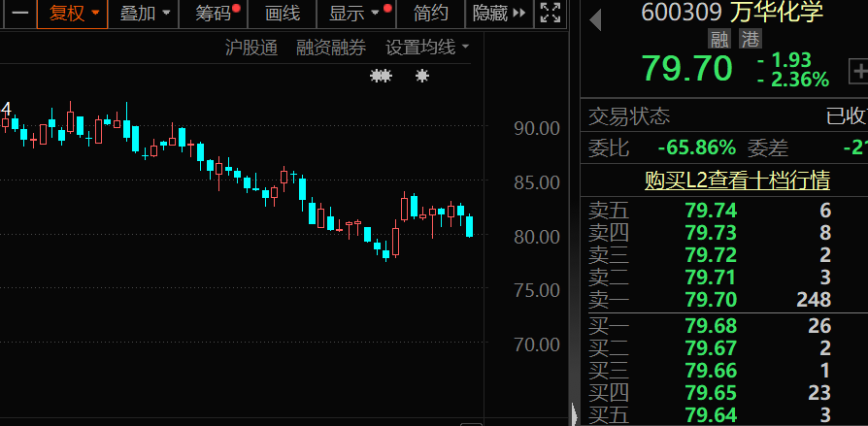
Task: Select the 画线 drawing tool tab
Action: click(283, 13)
